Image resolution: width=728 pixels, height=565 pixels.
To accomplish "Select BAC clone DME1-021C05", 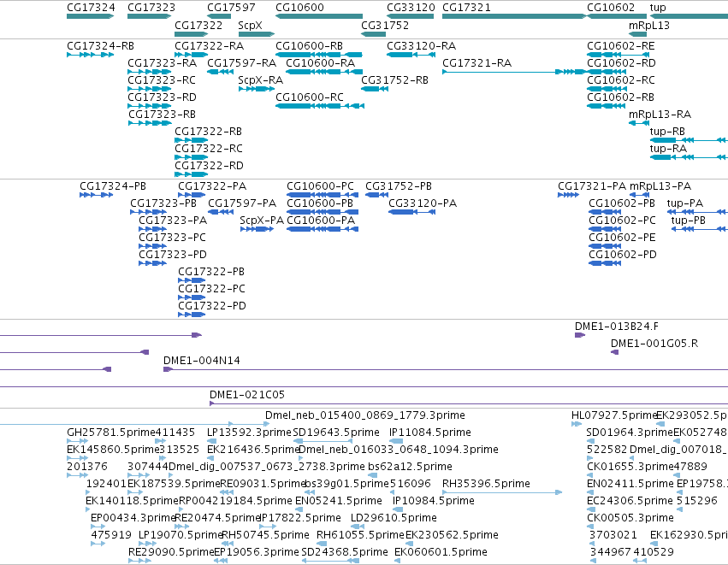I will [x=247, y=395].
